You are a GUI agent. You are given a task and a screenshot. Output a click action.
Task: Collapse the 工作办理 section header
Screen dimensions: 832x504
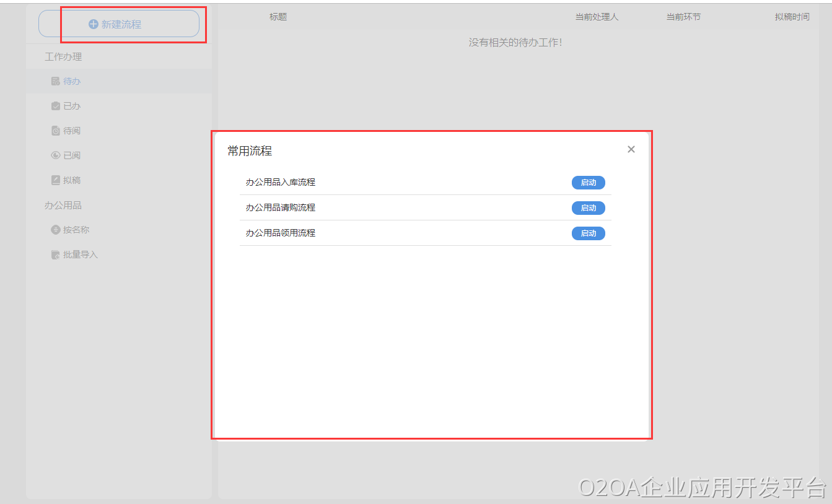tap(63, 56)
